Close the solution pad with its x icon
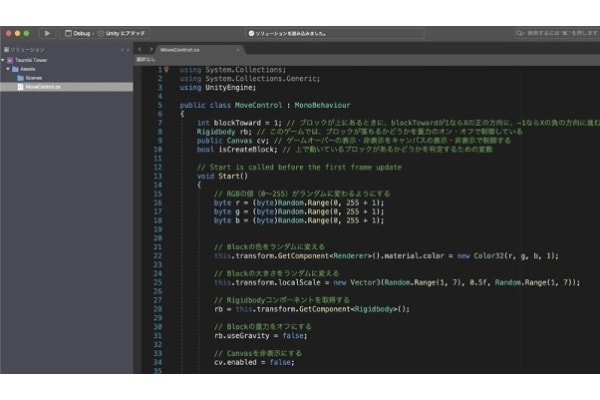This screenshot has height=400, width=600. tap(128, 50)
